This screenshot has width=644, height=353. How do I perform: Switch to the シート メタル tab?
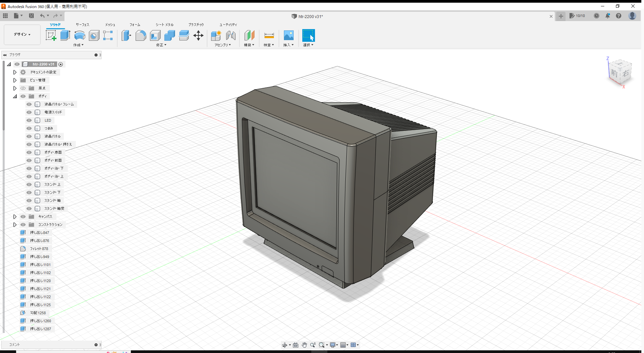164,24
